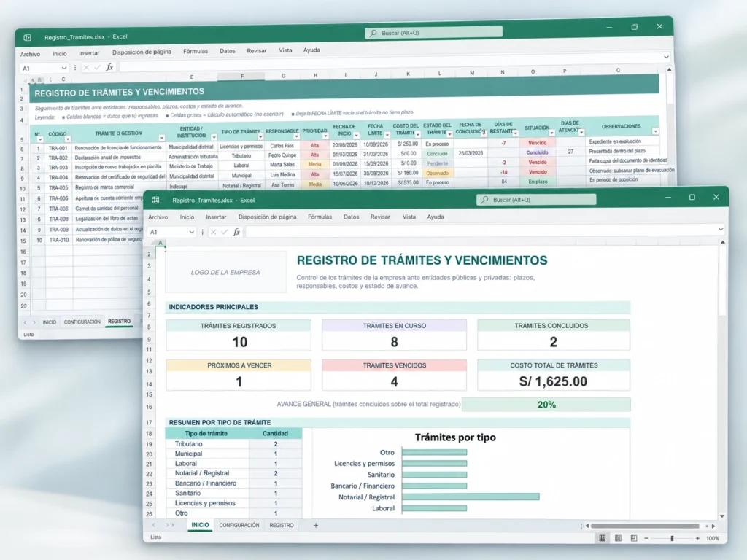747x560 pixels.
Task: Click the LOGO DE LA EMPRESA placeholder
Action: [225, 273]
